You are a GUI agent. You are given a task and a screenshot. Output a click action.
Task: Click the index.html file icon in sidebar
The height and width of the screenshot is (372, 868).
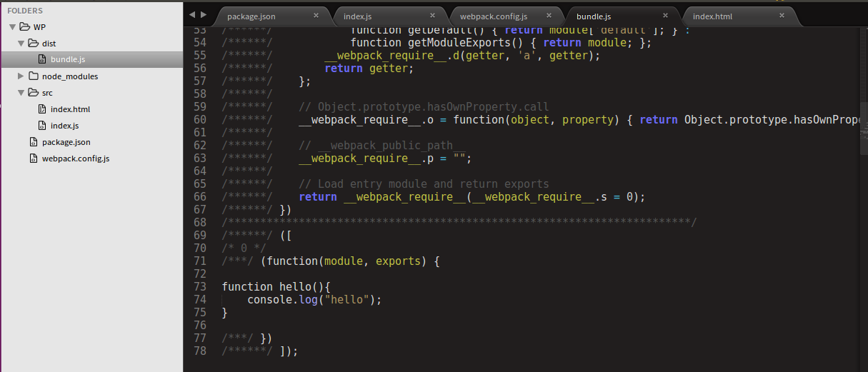[x=42, y=109]
